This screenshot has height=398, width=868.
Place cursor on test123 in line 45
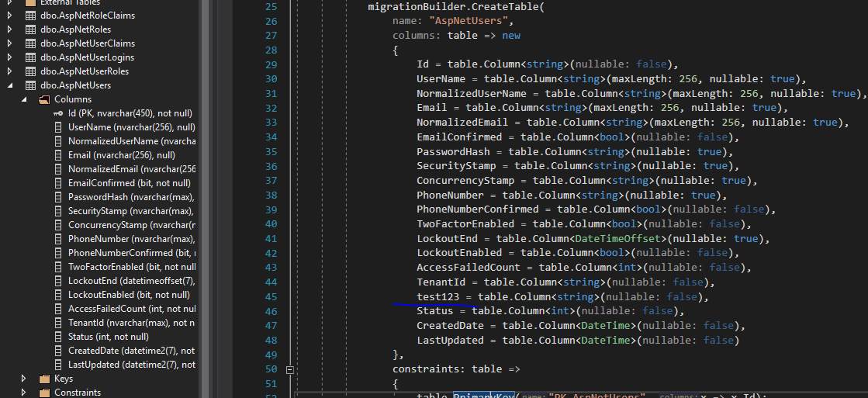click(437, 297)
